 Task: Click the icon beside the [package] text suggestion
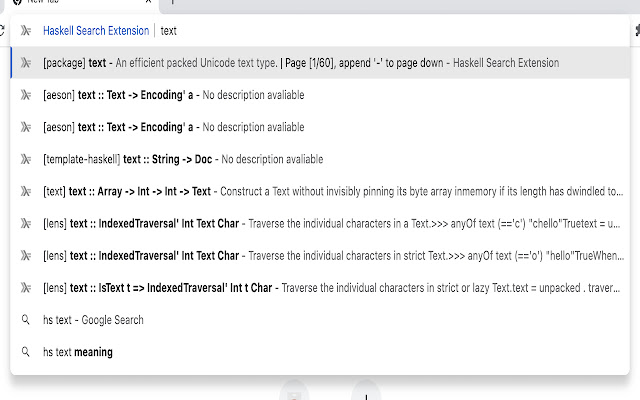(x=26, y=62)
